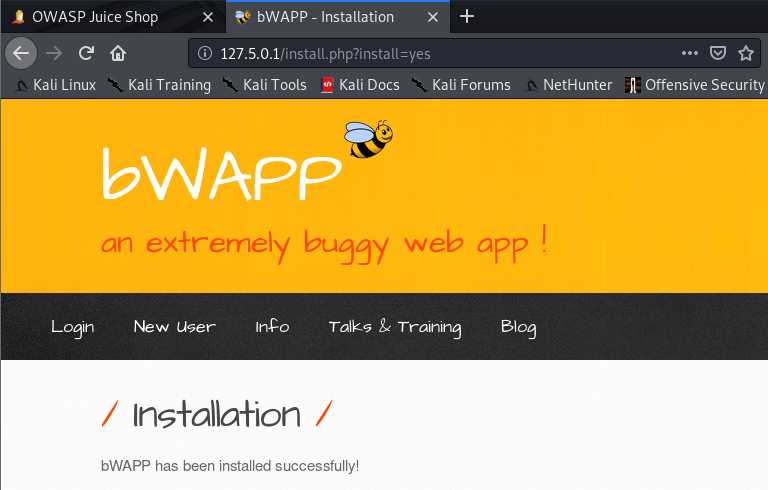Switch to the OWASP Juice Shop tab

tap(113, 17)
